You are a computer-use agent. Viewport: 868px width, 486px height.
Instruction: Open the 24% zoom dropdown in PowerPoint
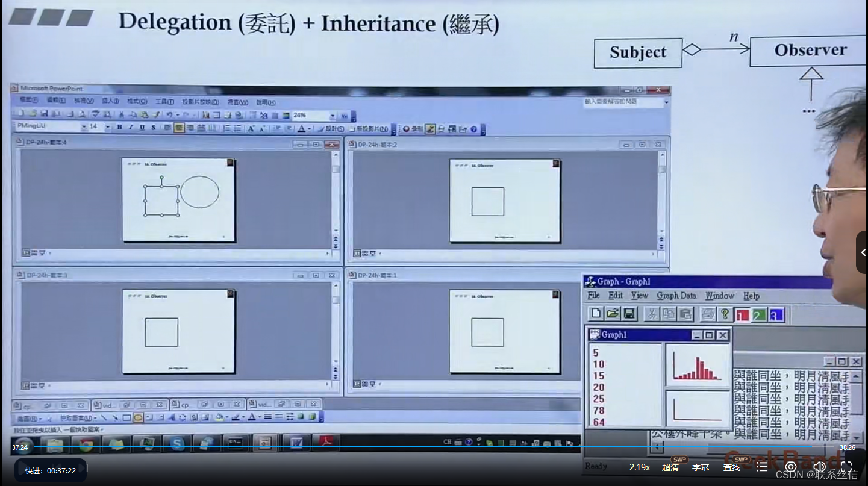tap(333, 116)
